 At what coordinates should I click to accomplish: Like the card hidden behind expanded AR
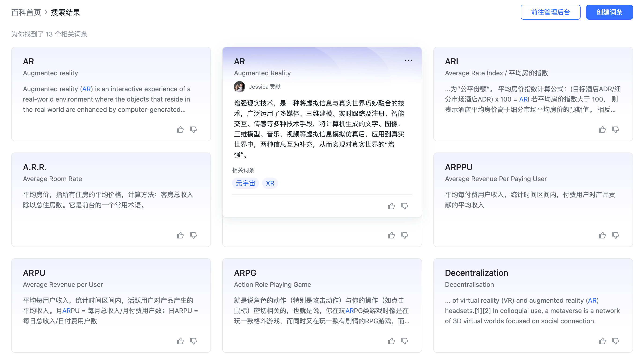point(391,235)
